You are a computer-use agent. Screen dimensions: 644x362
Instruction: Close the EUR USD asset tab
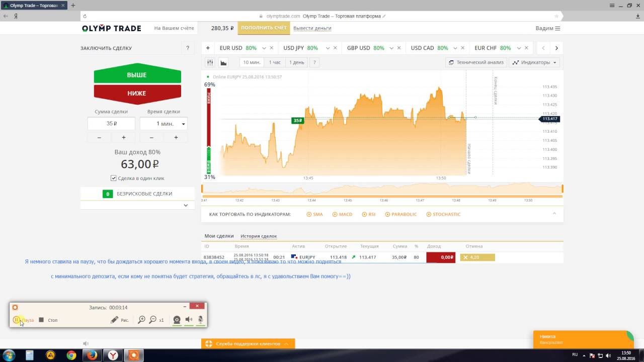(272, 48)
